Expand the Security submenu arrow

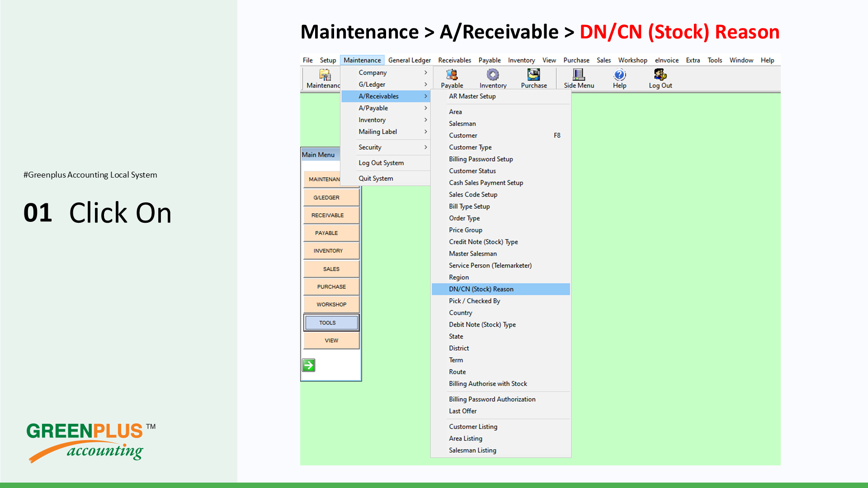(x=425, y=147)
